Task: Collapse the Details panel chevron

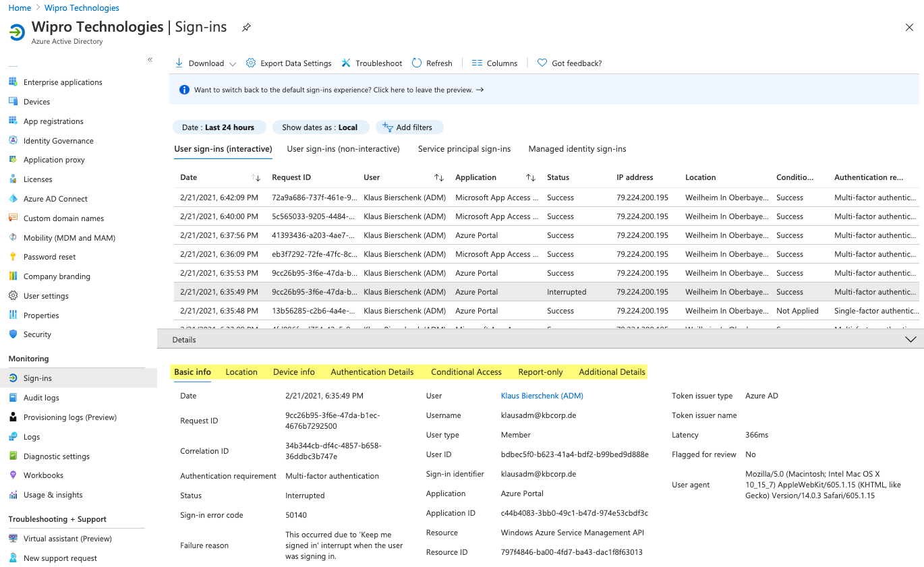Action: click(x=911, y=339)
